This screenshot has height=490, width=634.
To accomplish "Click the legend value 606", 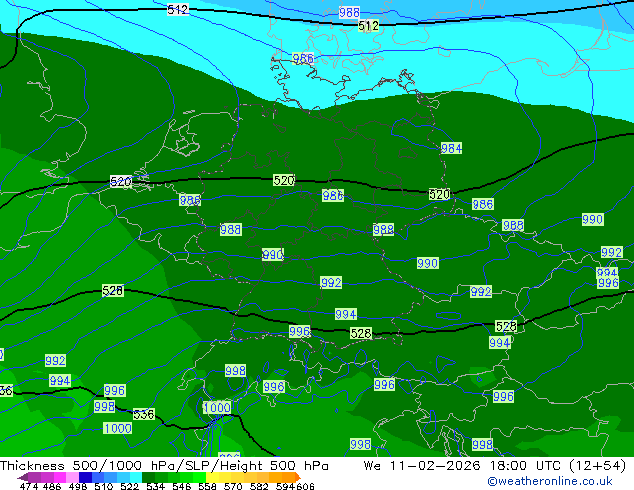I will (305, 486).
